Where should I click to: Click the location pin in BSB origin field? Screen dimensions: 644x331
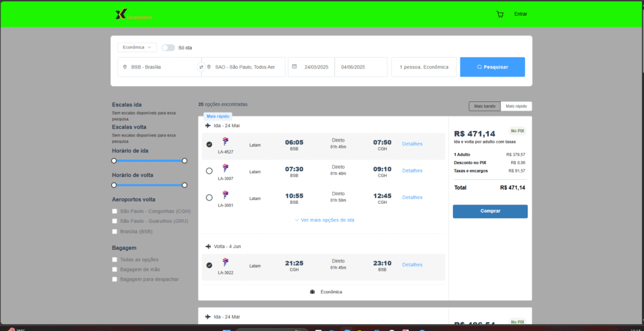coord(125,67)
